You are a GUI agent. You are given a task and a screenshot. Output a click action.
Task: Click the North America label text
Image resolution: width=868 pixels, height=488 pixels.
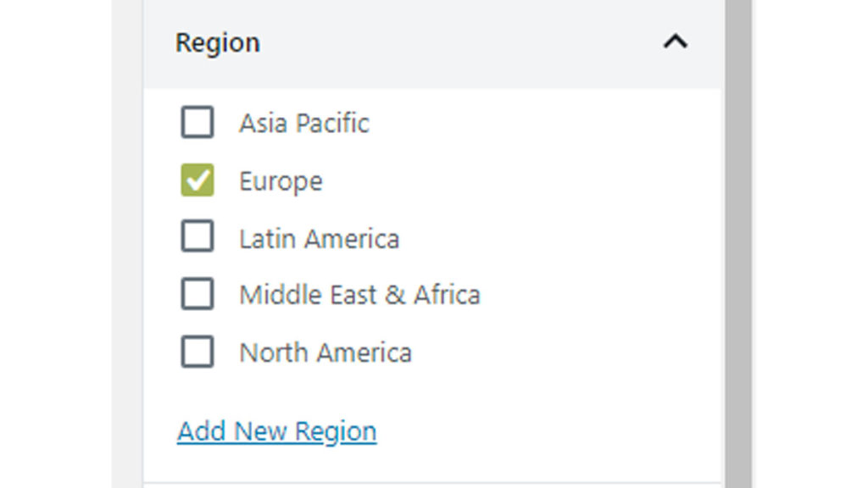pyautogui.click(x=325, y=352)
